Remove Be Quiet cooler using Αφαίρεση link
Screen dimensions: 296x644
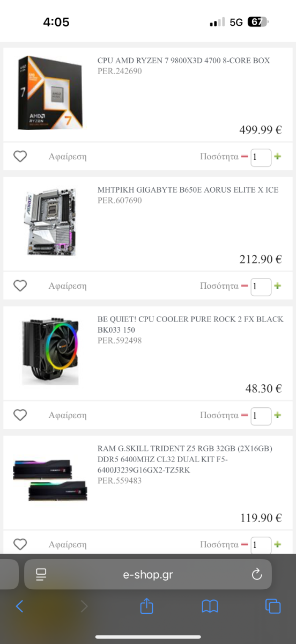[68, 415]
